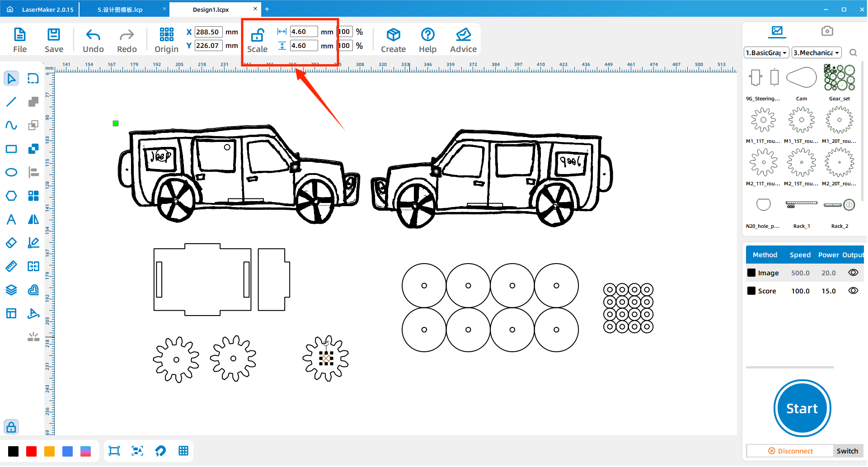Click the Y position field
This screenshot has width=868, height=467.
(208, 46)
